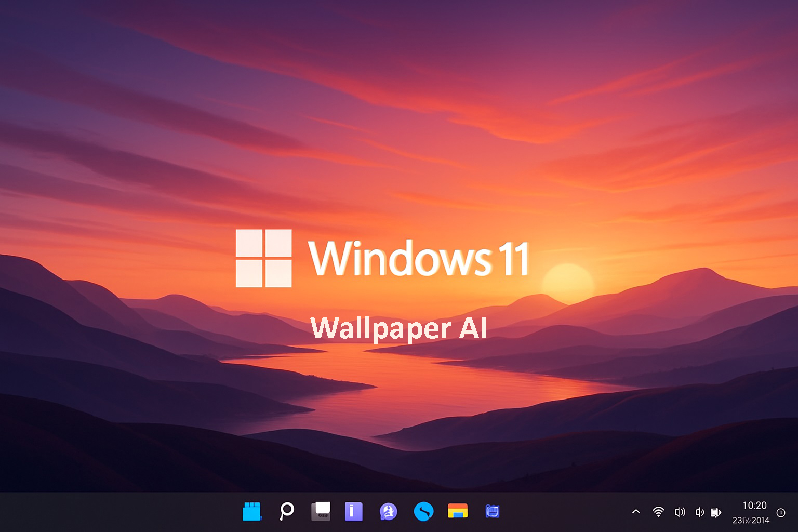Open the battery status tray icon

tap(716, 513)
